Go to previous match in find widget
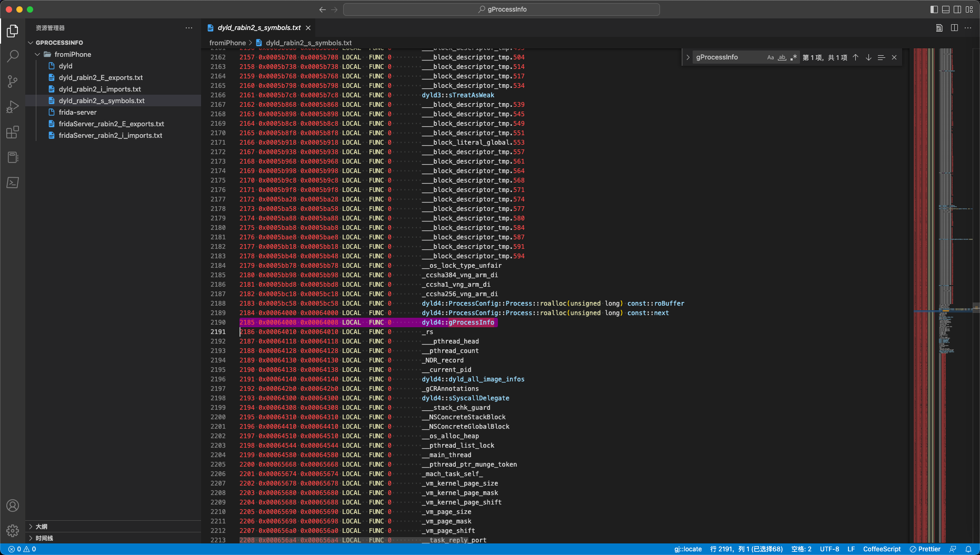Viewport: 980px width, 555px height. click(x=856, y=57)
